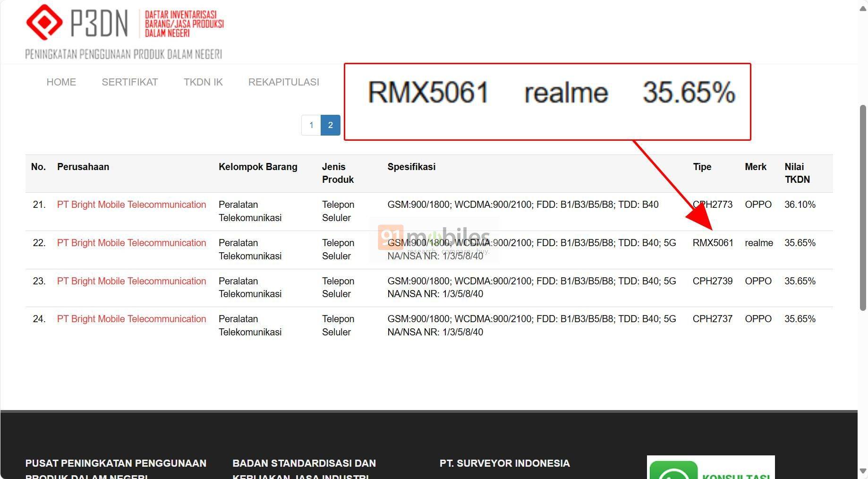The height and width of the screenshot is (479, 868).
Task: Open the SERTIFIKAT menu item
Action: (130, 82)
